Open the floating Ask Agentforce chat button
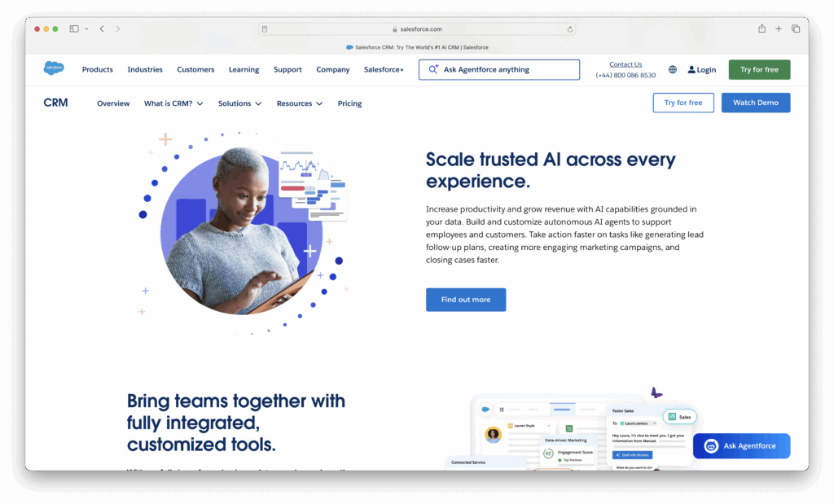 [x=741, y=446]
